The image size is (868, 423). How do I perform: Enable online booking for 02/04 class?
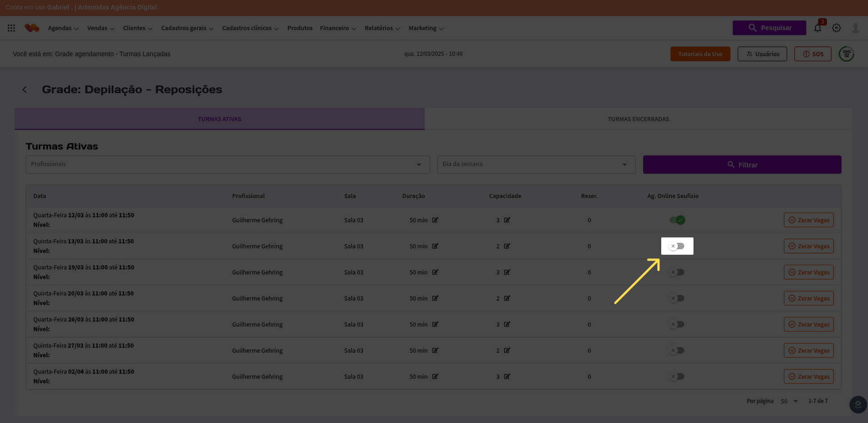point(677,377)
